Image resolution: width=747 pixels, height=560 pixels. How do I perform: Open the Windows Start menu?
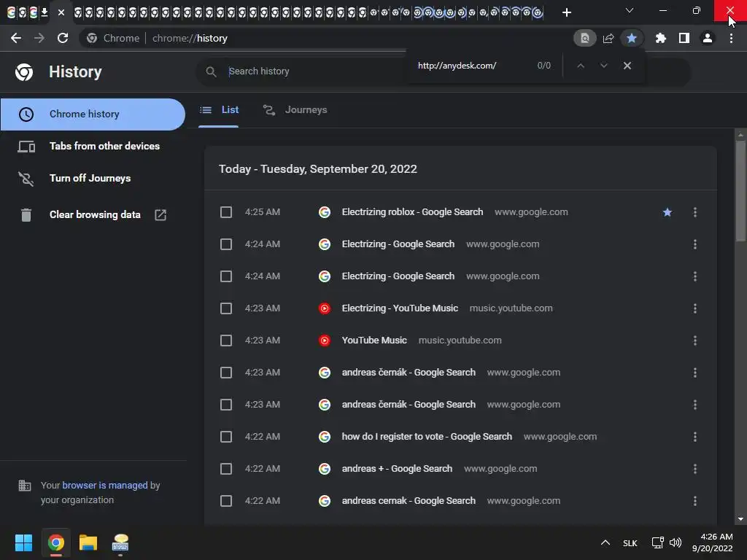point(23,542)
